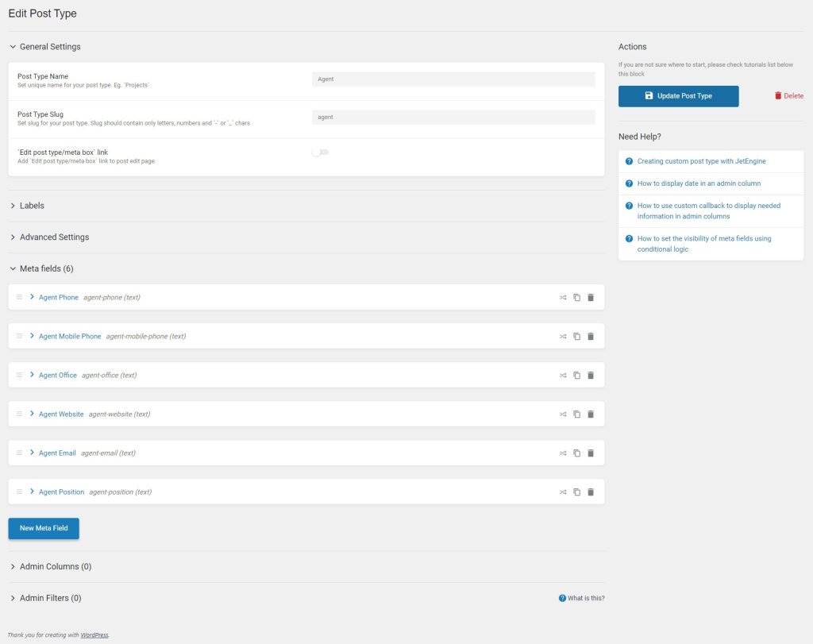The width and height of the screenshot is (813, 644).
Task: Expand the Advanced Settings section
Action: pos(54,237)
